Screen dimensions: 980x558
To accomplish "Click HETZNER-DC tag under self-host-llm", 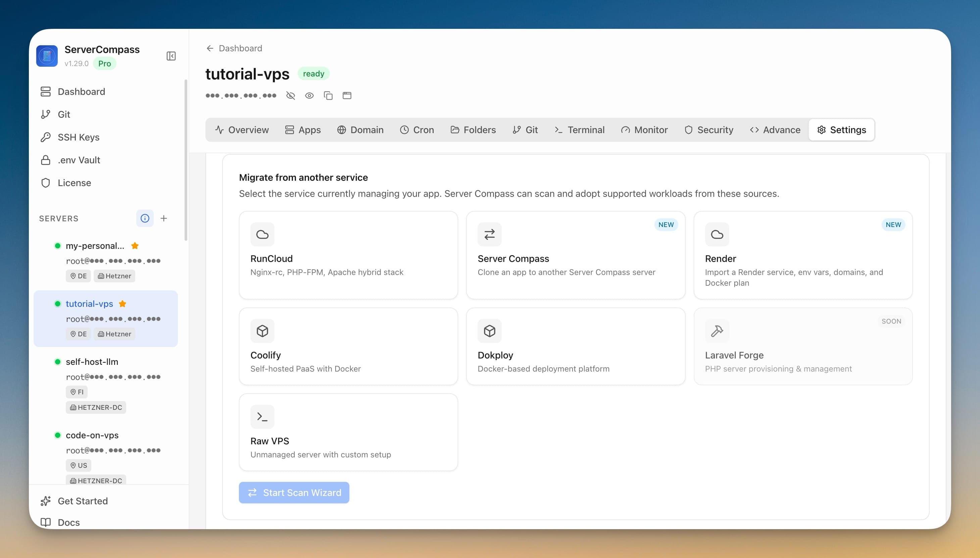I will 96,407.
